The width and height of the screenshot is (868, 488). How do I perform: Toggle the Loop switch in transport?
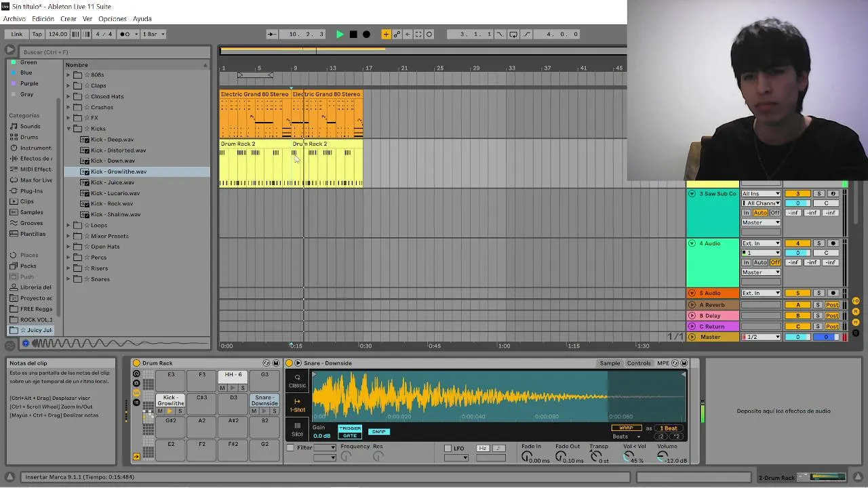(513, 34)
